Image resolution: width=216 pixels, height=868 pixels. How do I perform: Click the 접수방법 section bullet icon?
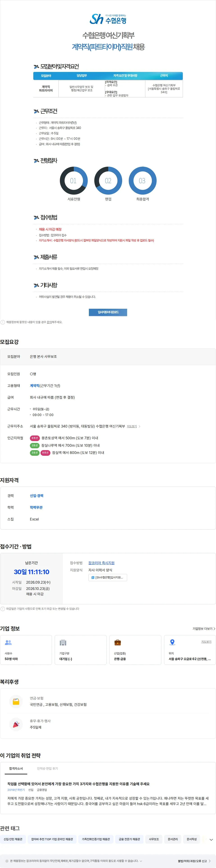click(x=36, y=217)
